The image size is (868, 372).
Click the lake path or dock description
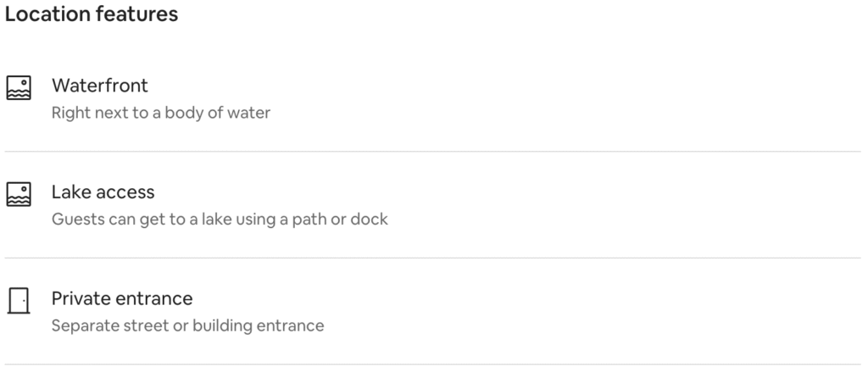pos(220,219)
